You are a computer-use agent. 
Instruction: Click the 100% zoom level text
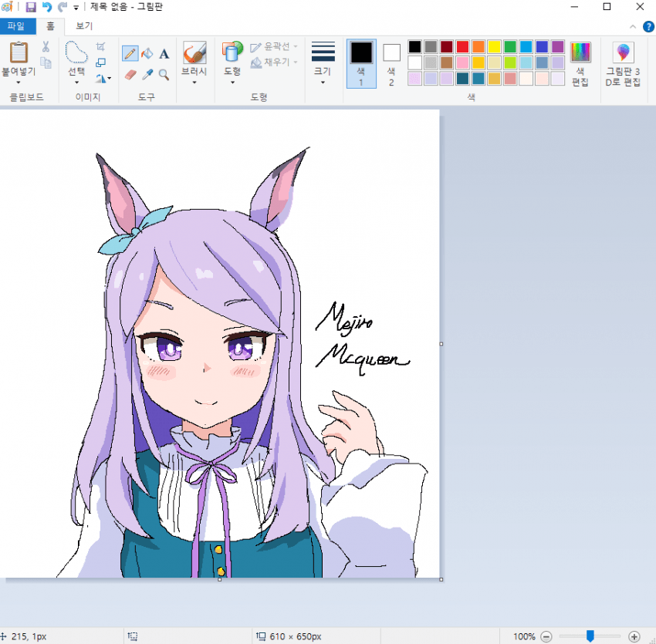click(x=524, y=636)
